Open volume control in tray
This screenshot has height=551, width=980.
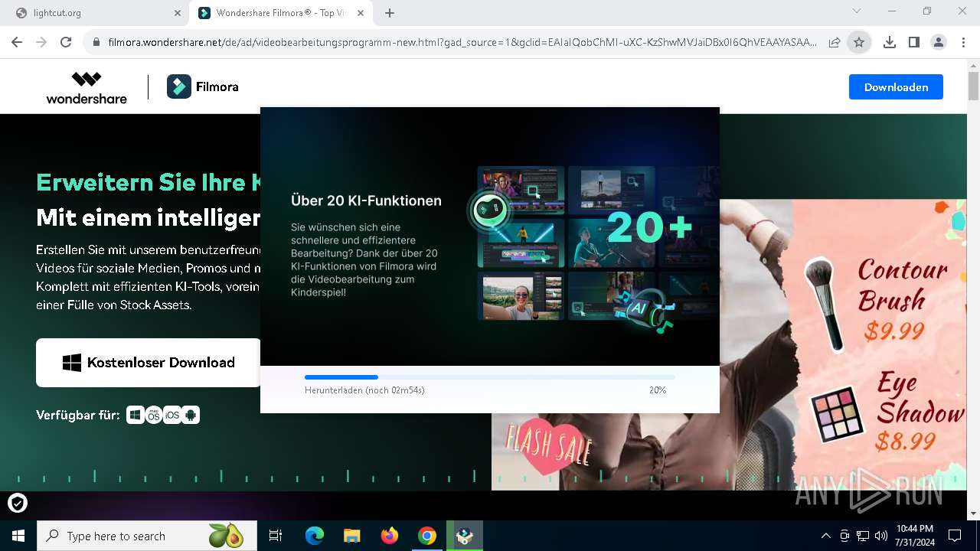881,536
